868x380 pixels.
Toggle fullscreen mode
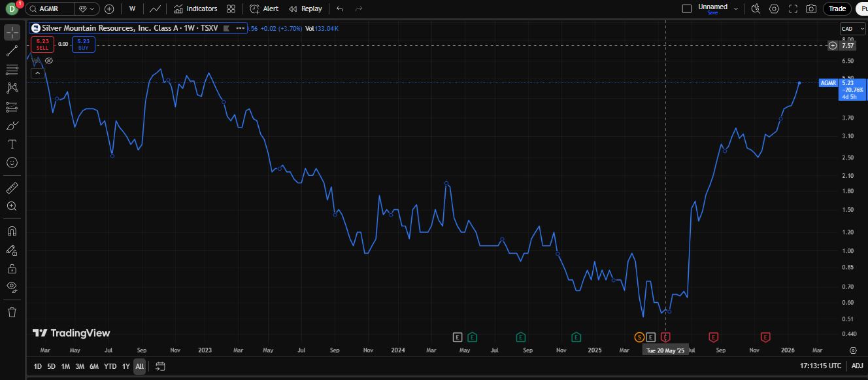tap(793, 9)
